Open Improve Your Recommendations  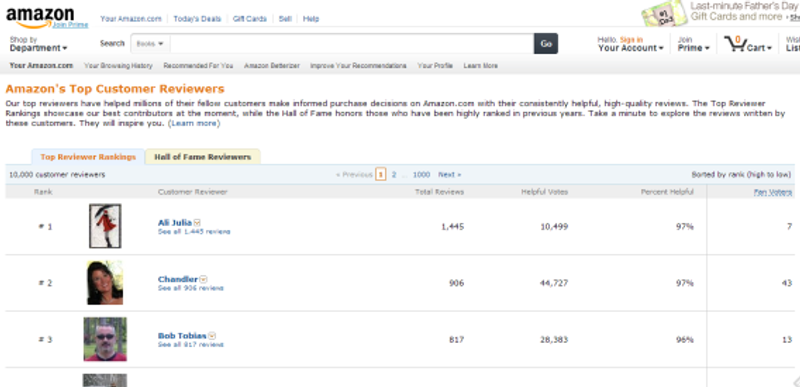pos(358,66)
